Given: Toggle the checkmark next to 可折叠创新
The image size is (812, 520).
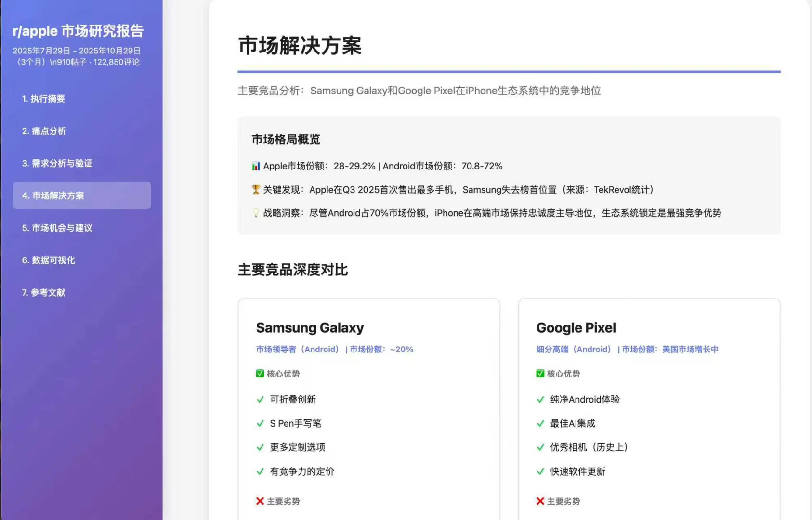Looking at the screenshot, I should pos(259,399).
